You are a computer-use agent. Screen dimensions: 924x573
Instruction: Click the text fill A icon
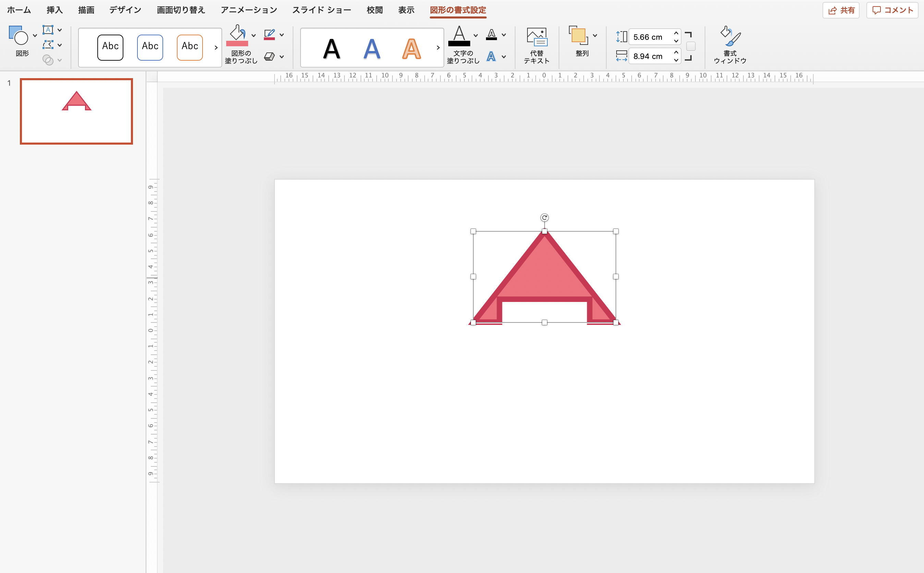pyautogui.click(x=459, y=33)
